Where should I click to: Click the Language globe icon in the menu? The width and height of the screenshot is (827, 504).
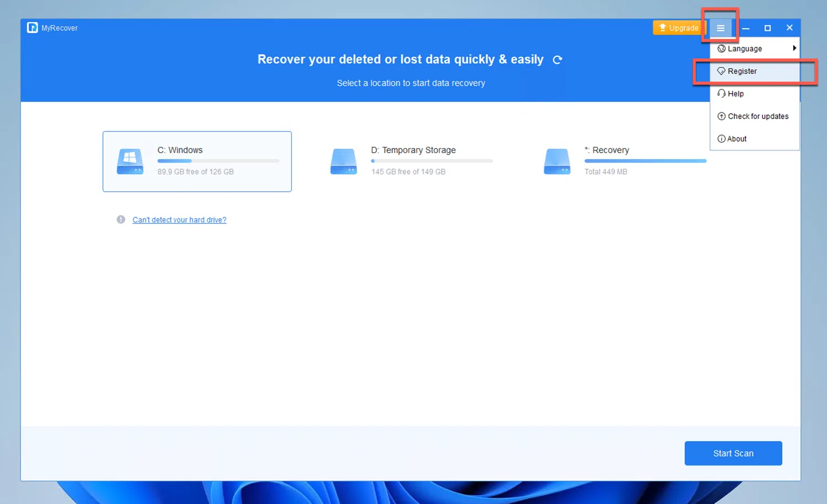(722, 48)
